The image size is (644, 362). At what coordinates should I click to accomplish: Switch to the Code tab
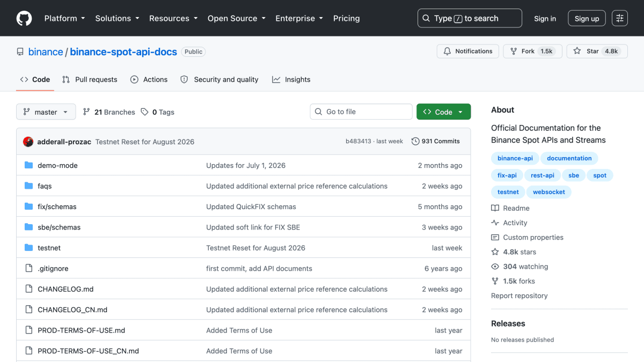(x=35, y=79)
